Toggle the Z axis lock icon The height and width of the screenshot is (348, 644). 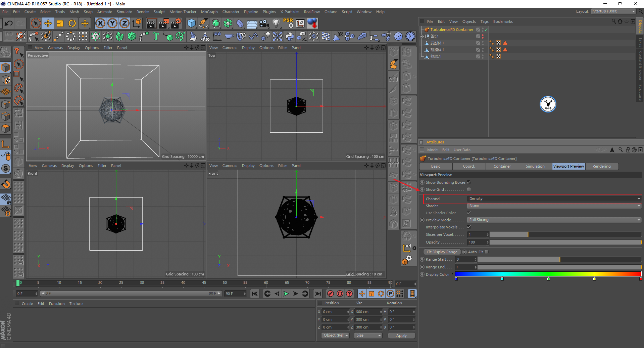[x=124, y=23]
